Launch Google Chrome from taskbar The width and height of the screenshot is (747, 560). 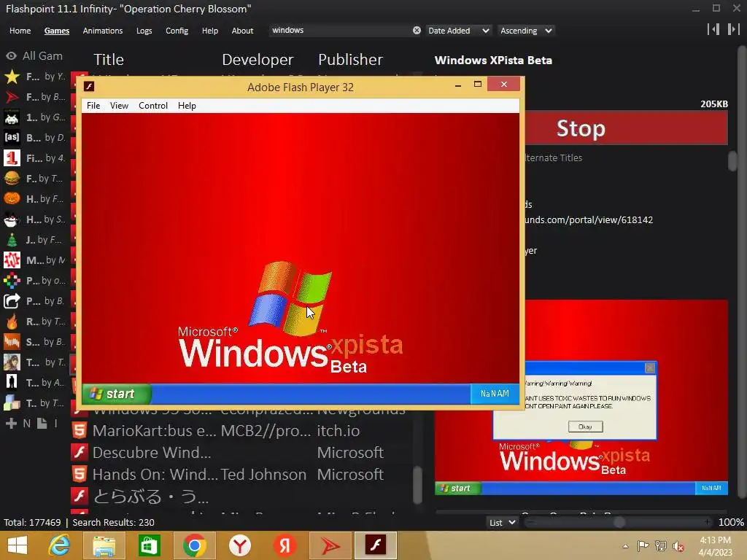tap(194, 545)
